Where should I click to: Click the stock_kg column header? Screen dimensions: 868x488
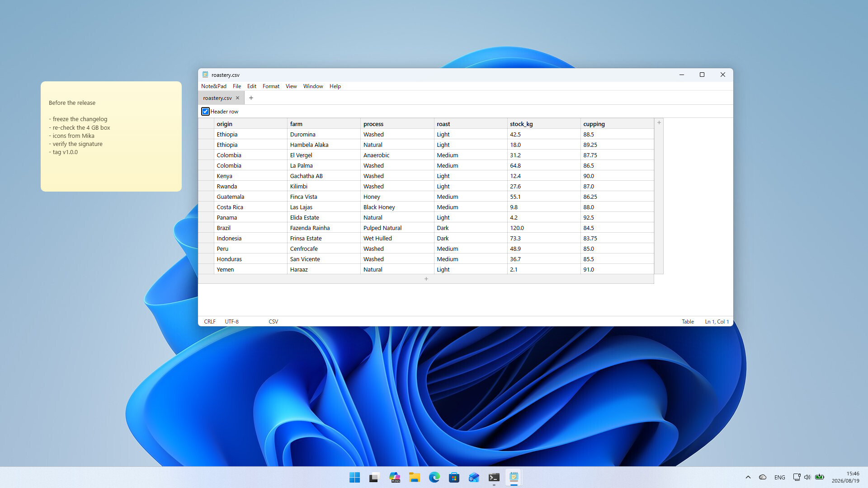tap(544, 124)
